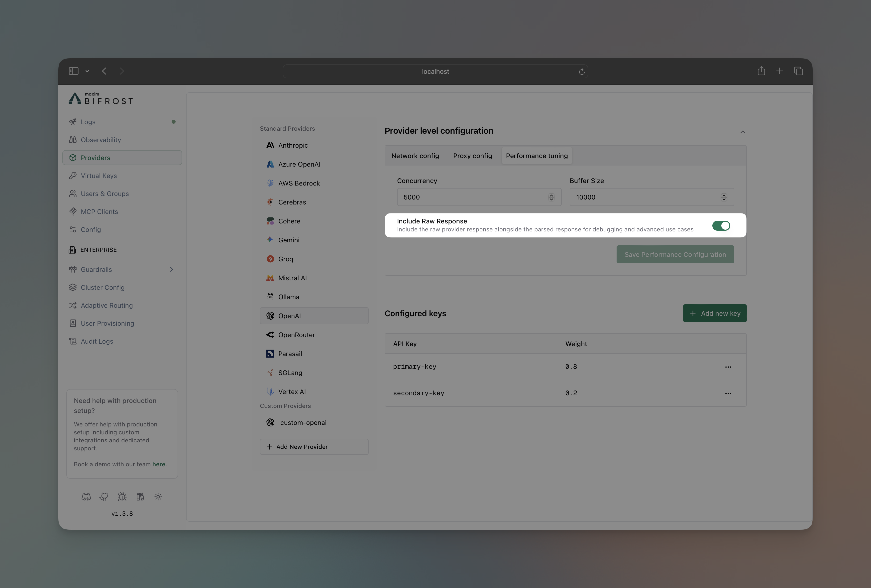Open the sidebar tab dropdown in browser toolbar
The height and width of the screenshot is (588, 871).
pyautogui.click(x=87, y=71)
